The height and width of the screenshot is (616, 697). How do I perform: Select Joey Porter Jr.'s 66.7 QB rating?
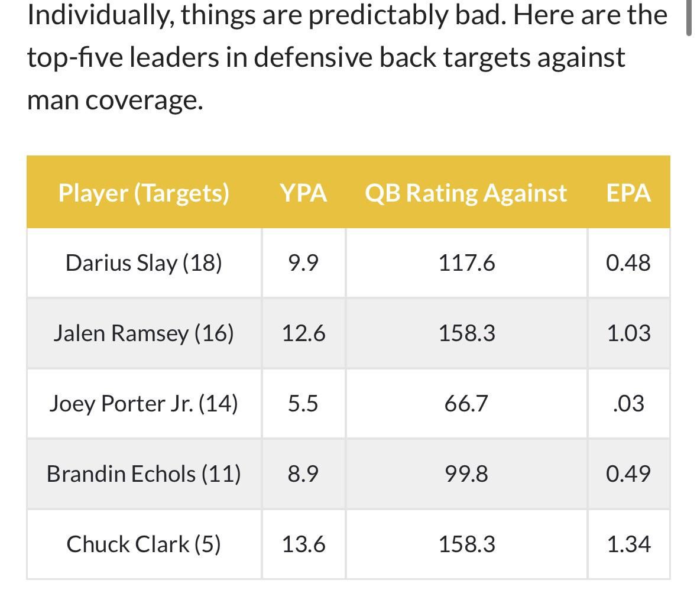pyautogui.click(x=466, y=403)
